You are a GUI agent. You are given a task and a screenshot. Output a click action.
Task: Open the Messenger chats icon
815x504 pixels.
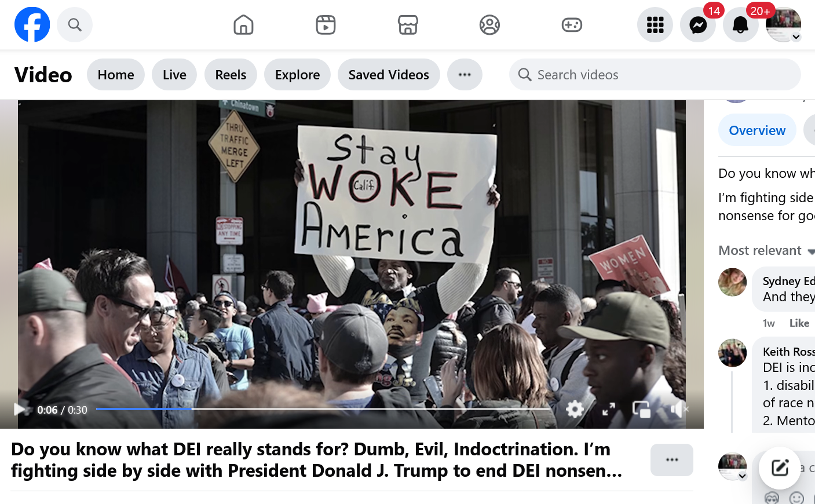698,25
